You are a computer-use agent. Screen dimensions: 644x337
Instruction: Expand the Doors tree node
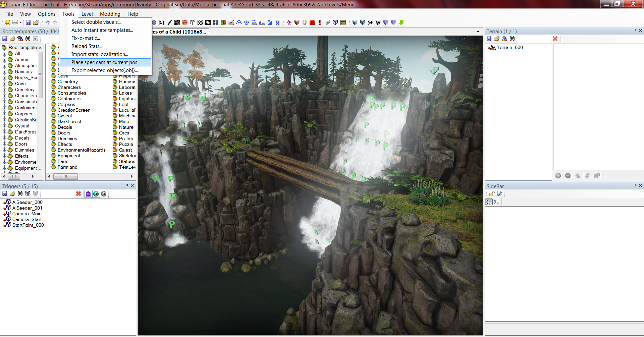(x=5, y=144)
